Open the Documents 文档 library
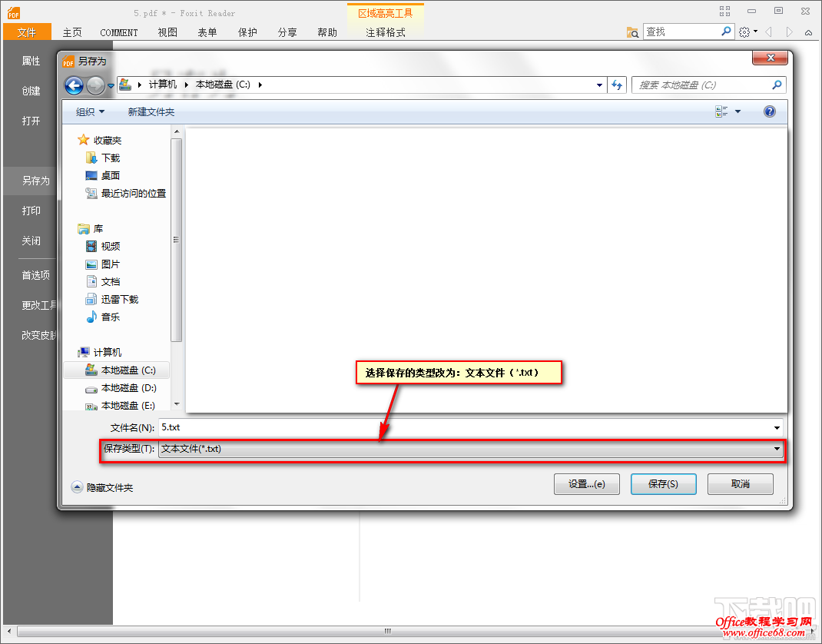 [103, 281]
